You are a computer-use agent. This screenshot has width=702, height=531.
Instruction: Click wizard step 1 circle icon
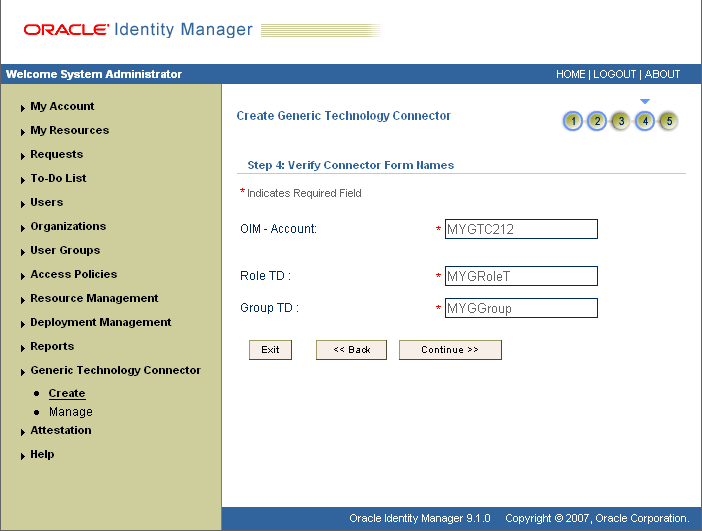point(573,121)
